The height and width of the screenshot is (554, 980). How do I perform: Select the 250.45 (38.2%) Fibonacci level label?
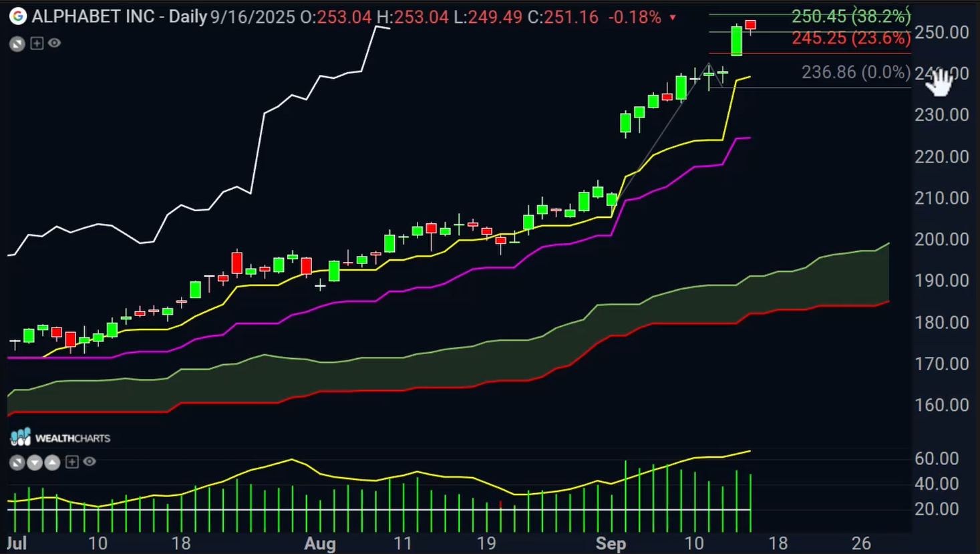point(850,15)
